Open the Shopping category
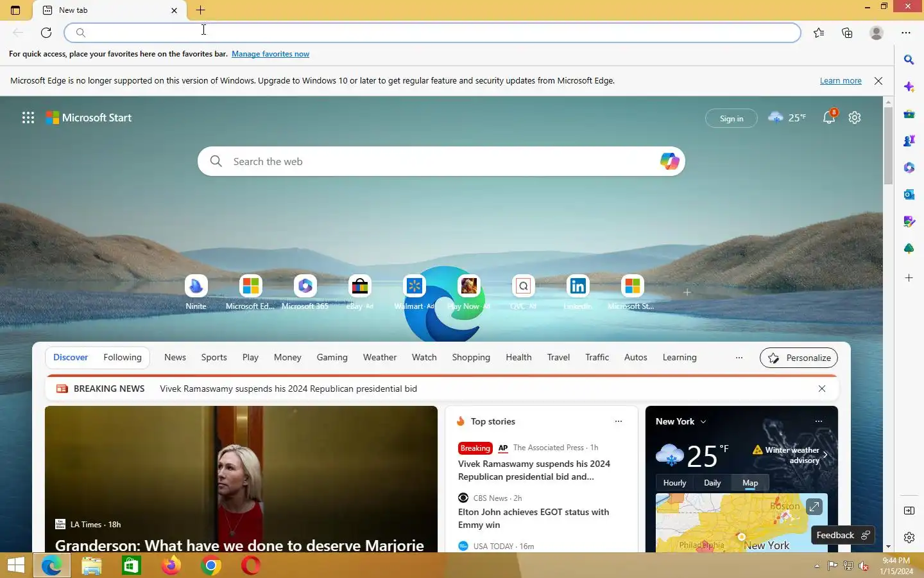This screenshot has height=578, width=924. [x=471, y=357]
